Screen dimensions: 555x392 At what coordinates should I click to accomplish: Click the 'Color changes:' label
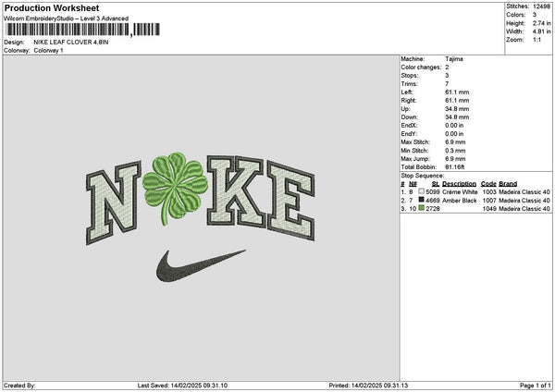pos(421,67)
